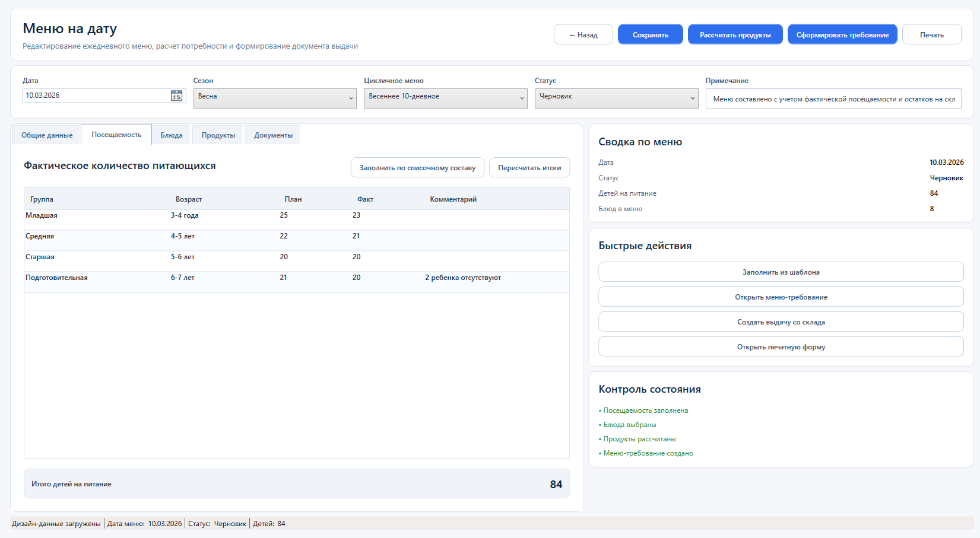Go to the Документы tab
Viewport: 980px width, 538px height.
[273, 135]
